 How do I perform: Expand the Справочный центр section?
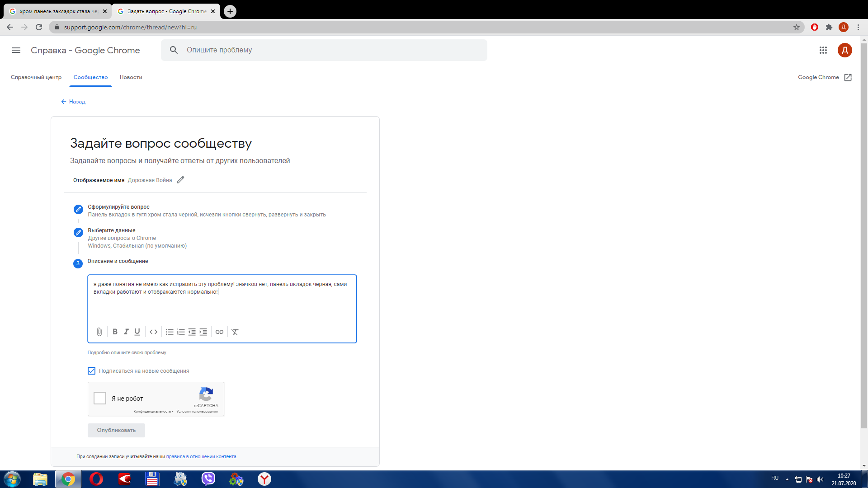tap(36, 76)
